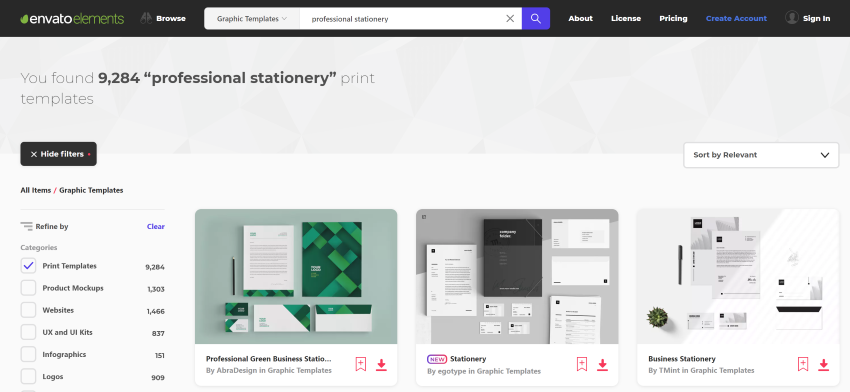
Task: Visit author egotype's page
Action: [x=452, y=371]
